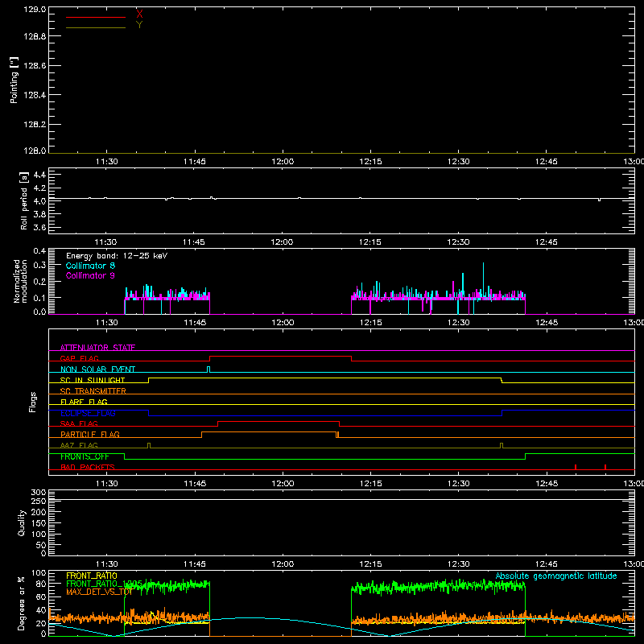Click the SAA_FLAG label

[x=79, y=423]
